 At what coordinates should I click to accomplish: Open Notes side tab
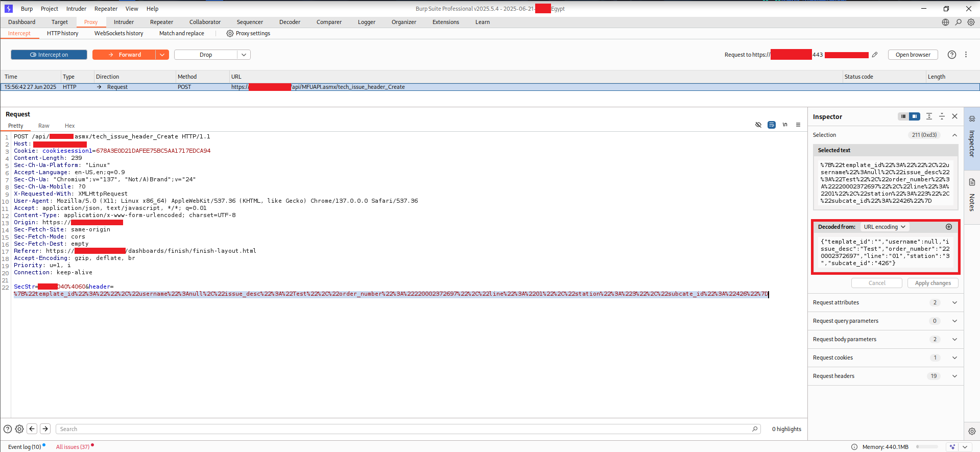coord(972,197)
